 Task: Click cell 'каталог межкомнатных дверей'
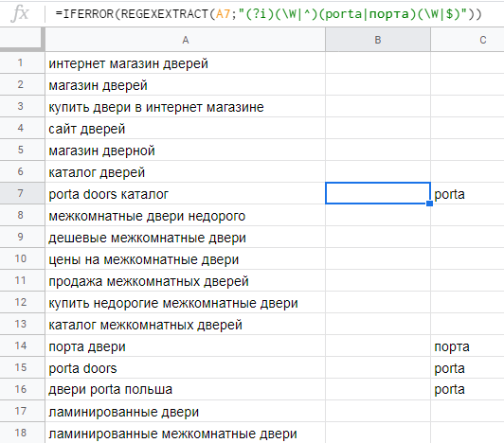tap(185, 324)
